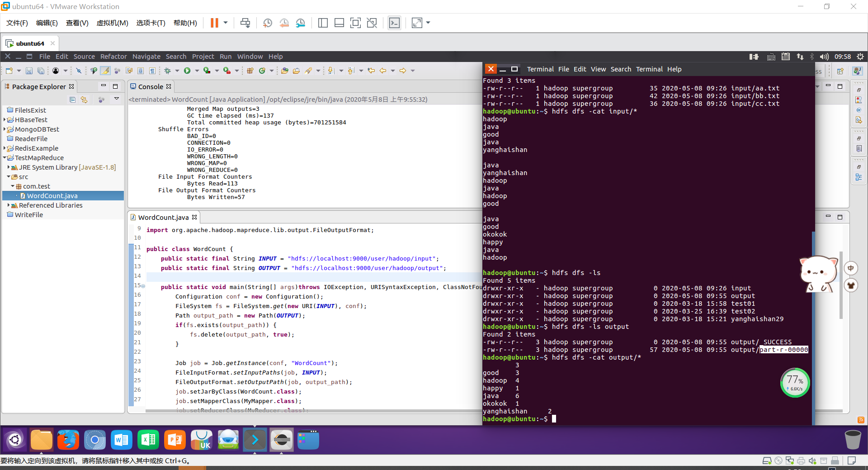Viewport: 868px width, 470px height.
Task: Open Package Explorer View Menu triangle
Action: [x=116, y=99]
